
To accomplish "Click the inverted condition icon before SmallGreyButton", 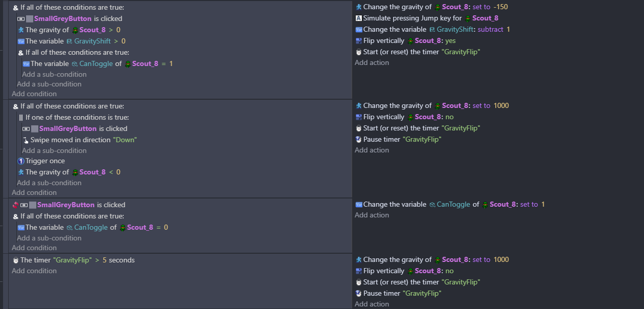I will pos(15,205).
